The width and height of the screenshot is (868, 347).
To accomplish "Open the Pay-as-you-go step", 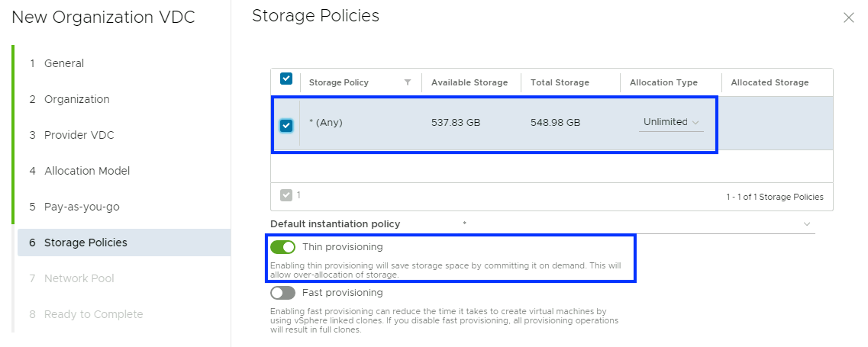I will [82, 207].
